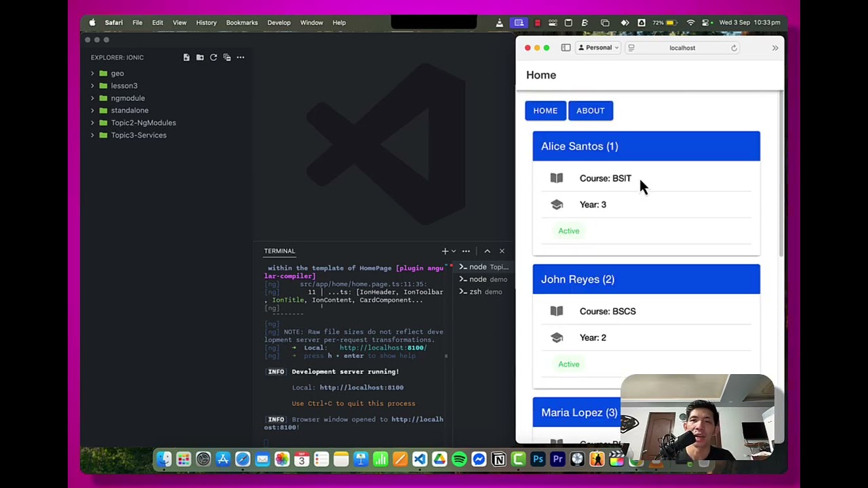
Task: Click Active badge on Alice Santos card
Action: 569,231
